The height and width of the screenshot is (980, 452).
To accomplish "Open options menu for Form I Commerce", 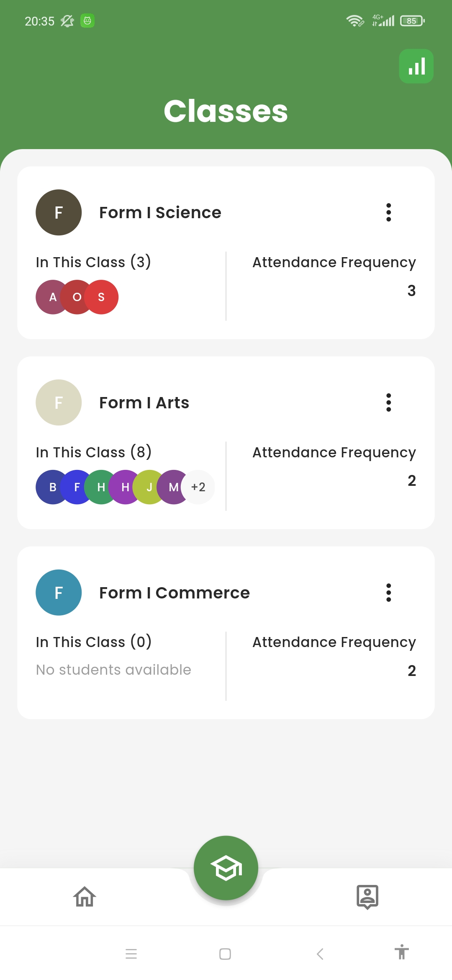I will tap(388, 593).
